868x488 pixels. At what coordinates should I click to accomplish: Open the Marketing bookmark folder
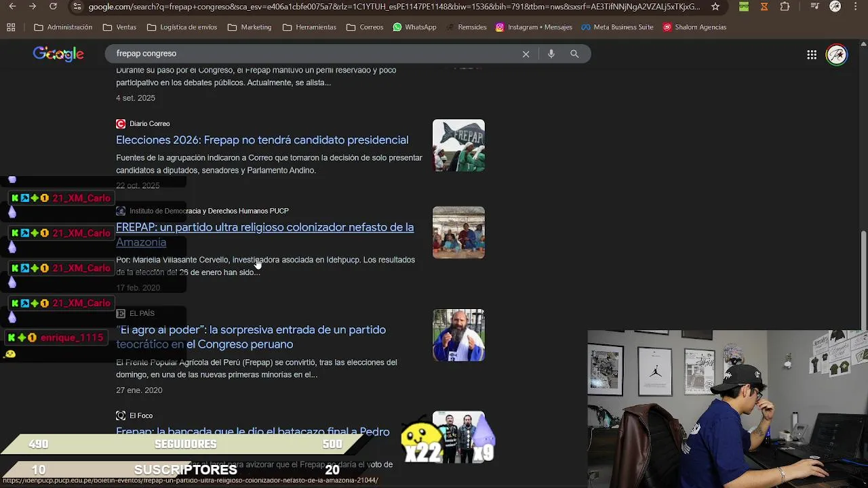click(250, 27)
